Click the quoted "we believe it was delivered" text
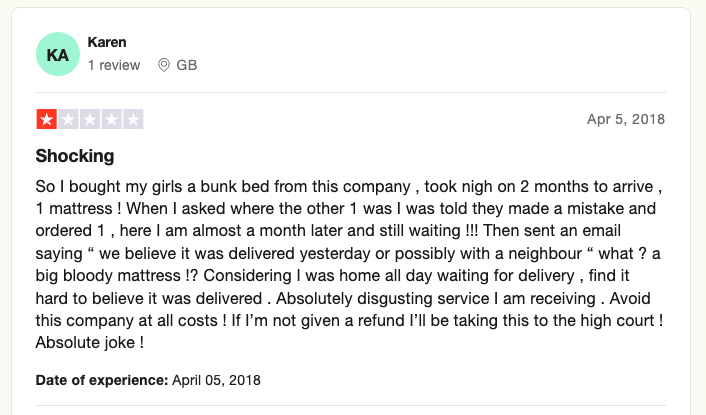 197,253
